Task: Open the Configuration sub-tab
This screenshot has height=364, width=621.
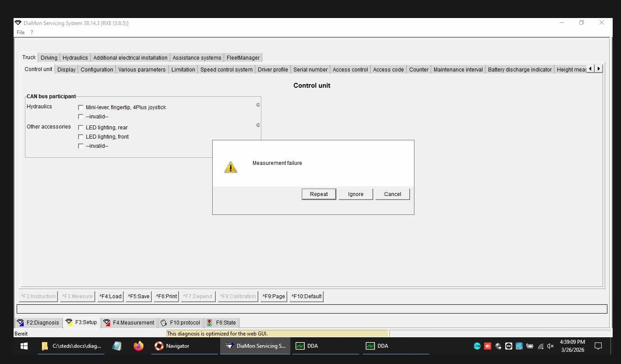Action: pyautogui.click(x=97, y=69)
